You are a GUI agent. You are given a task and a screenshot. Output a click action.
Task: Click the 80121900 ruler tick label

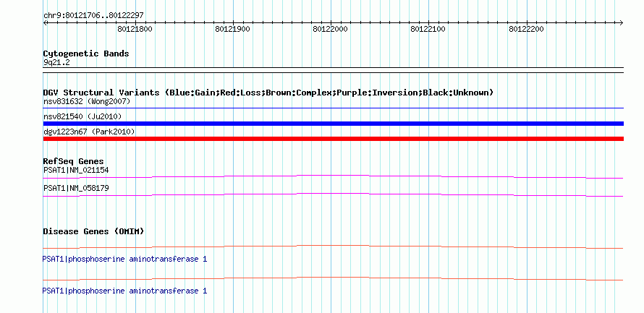click(232, 29)
